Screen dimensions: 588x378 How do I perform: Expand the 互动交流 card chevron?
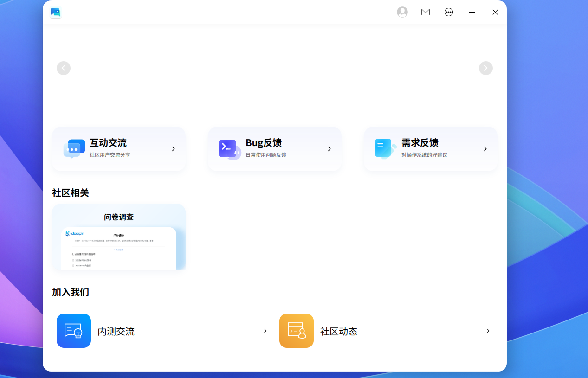click(173, 149)
